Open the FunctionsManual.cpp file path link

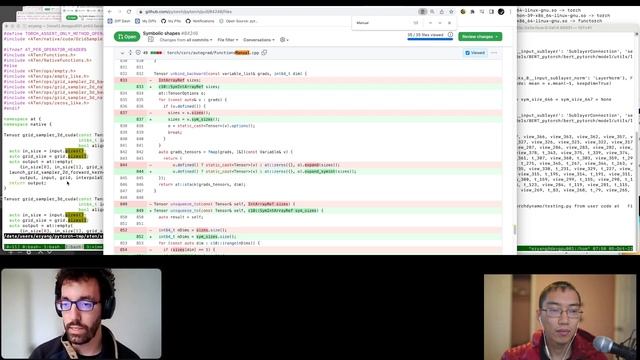[x=213, y=53]
